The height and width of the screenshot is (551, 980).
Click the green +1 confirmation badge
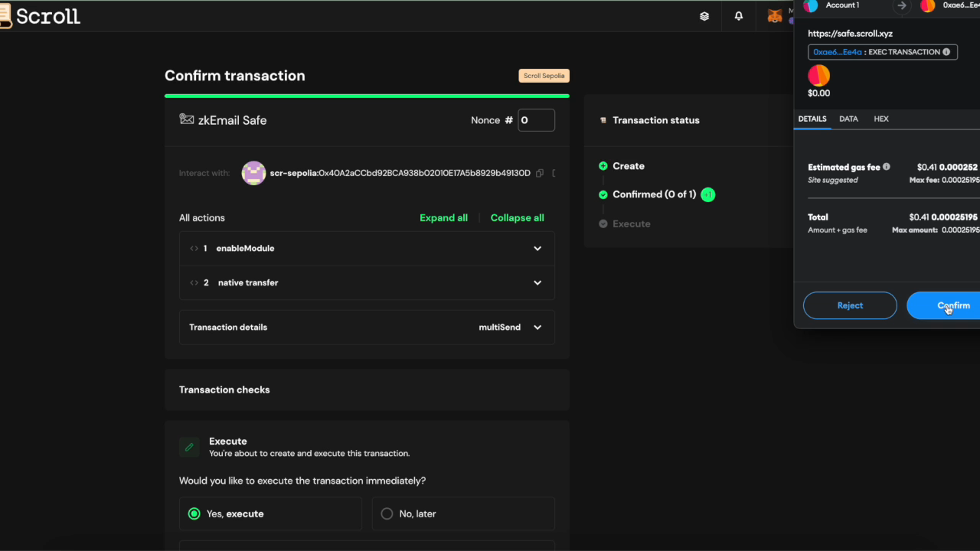pyautogui.click(x=708, y=194)
